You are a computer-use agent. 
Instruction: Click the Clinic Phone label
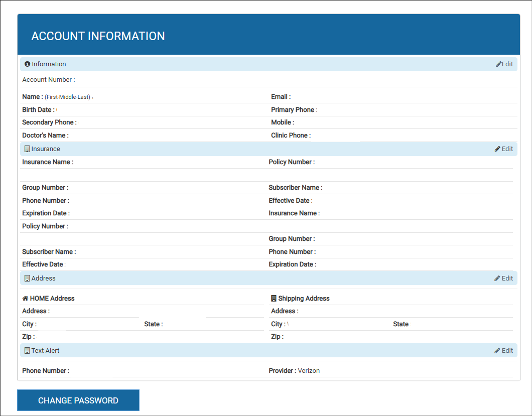[291, 135]
